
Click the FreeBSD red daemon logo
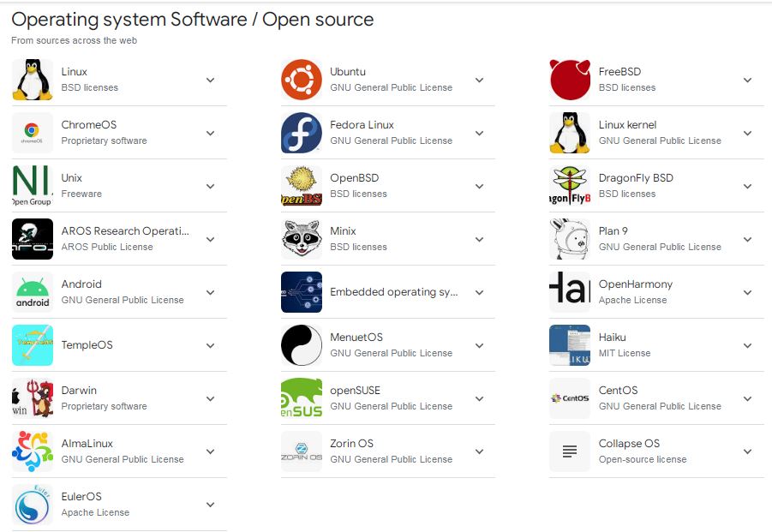(570, 80)
